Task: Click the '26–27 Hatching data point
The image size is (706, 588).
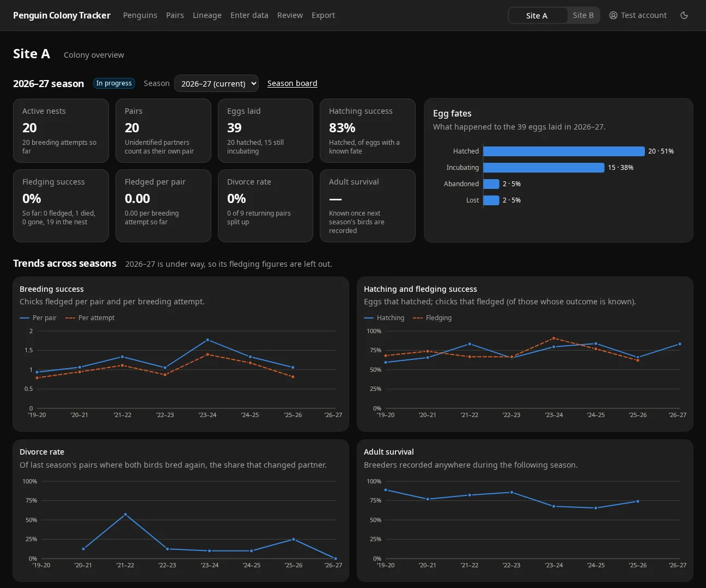Action: click(679, 344)
